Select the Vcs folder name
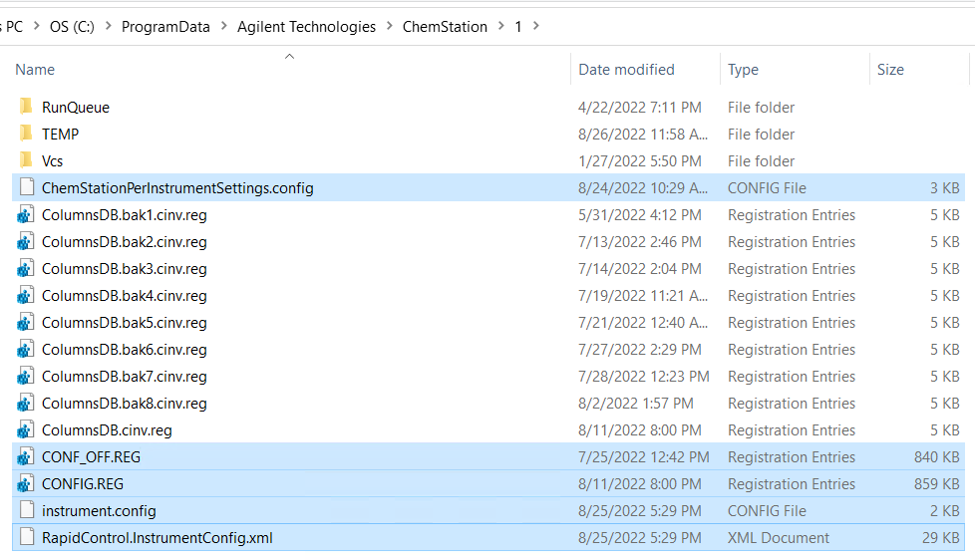The height and width of the screenshot is (560, 975). point(52,161)
